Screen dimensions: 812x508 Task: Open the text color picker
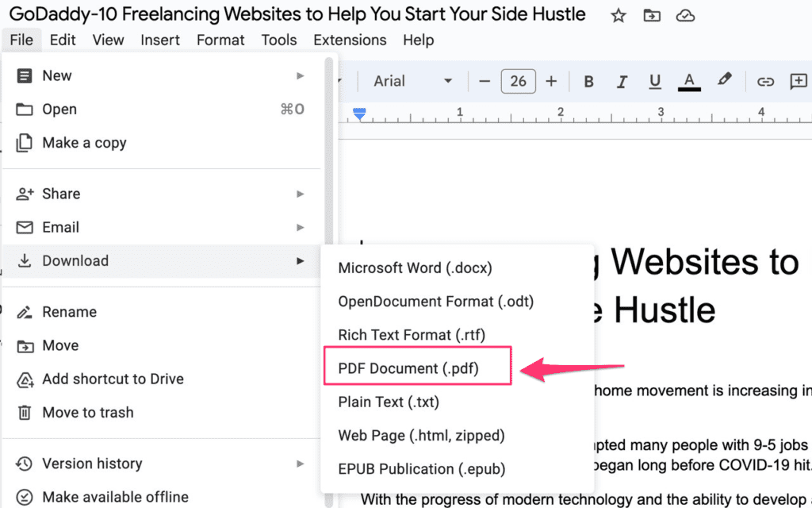689,82
